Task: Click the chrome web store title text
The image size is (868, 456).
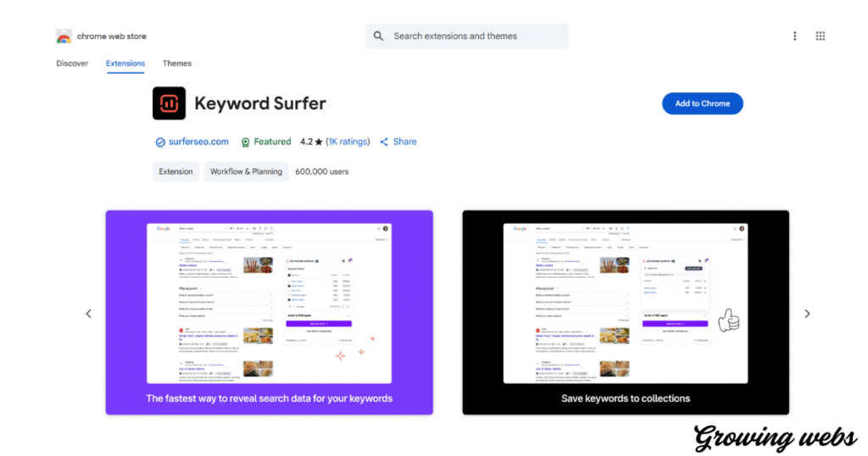Action: pos(111,36)
